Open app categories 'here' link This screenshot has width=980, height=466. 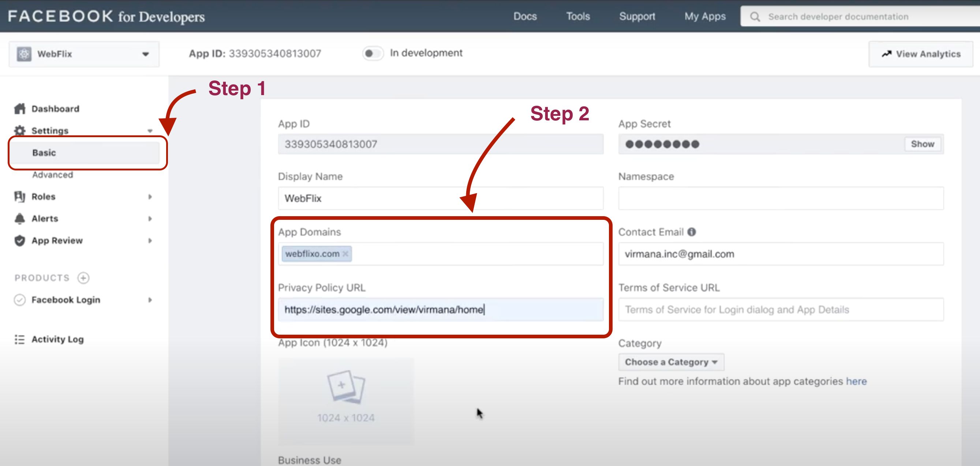point(856,381)
